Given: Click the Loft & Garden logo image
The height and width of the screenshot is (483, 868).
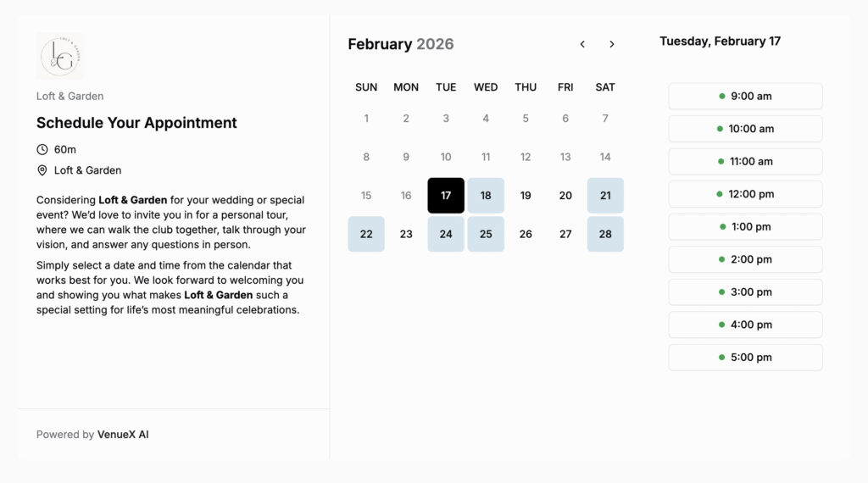Looking at the screenshot, I should 60,56.
